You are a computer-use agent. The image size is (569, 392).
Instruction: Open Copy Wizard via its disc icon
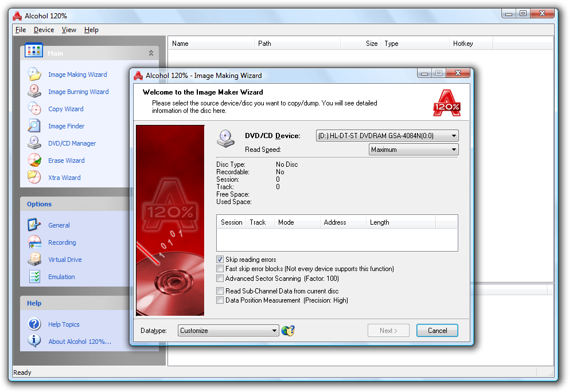pos(34,109)
